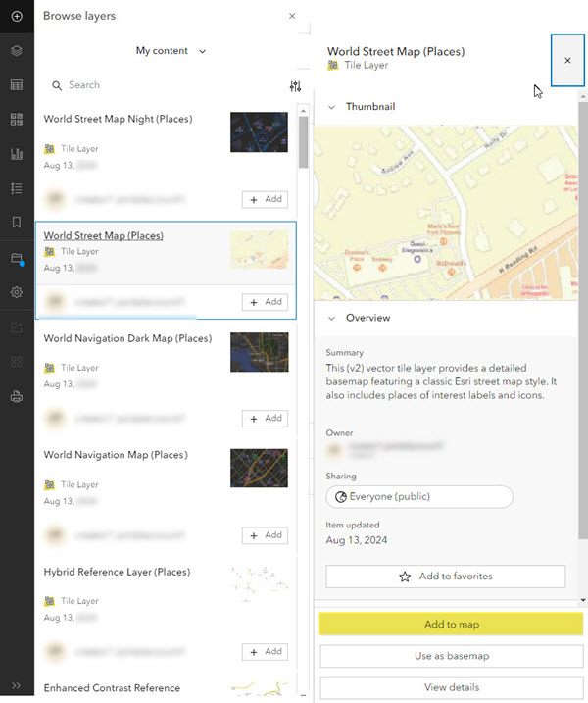
Task: Expand the dark toolbar with the double-chevron
Action: pyautogui.click(x=17, y=685)
